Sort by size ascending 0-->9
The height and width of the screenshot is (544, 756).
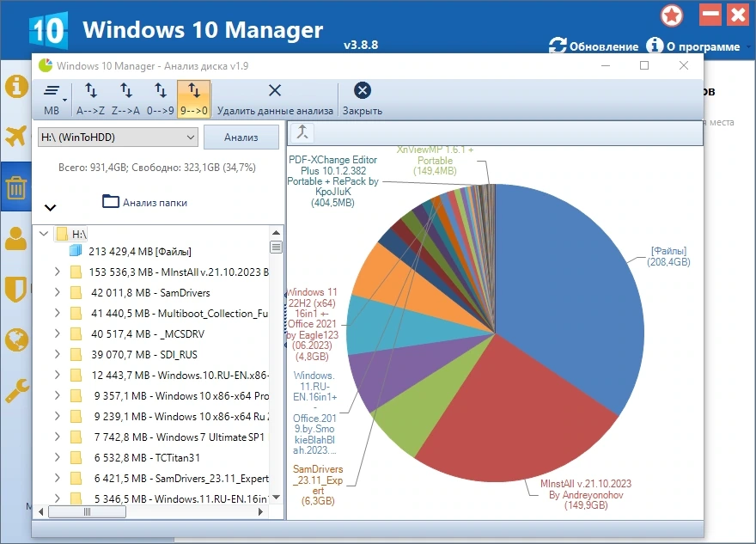(161, 99)
